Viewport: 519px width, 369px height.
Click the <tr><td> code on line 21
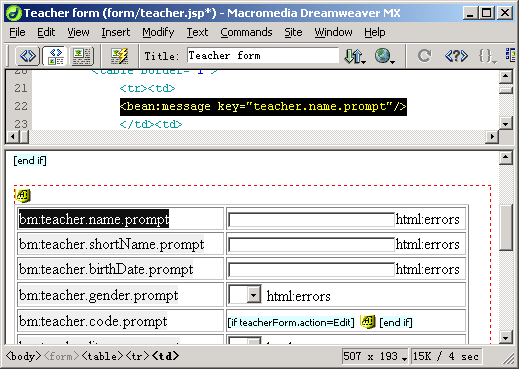pos(147,88)
